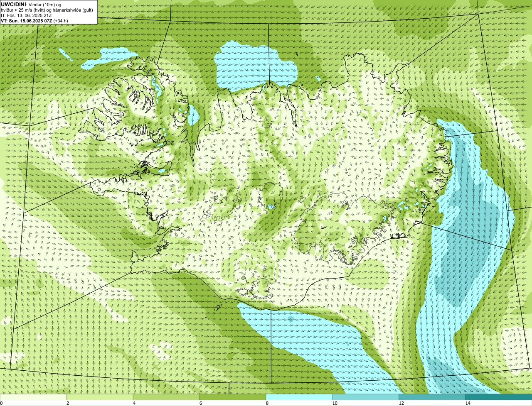The width and height of the screenshot is (532, 406).
Task: Click the legend label '14'
Action: pyautogui.click(x=468, y=403)
